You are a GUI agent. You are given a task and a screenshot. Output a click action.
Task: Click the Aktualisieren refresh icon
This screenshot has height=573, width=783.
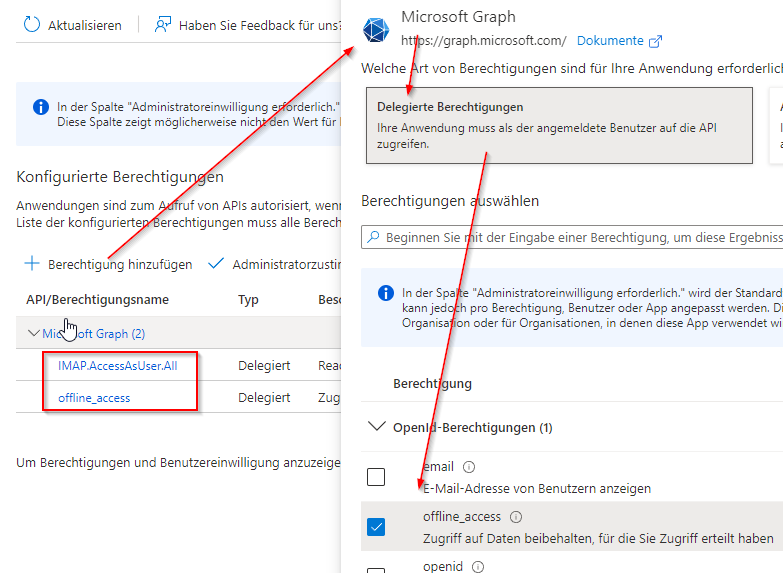click(32, 25)
